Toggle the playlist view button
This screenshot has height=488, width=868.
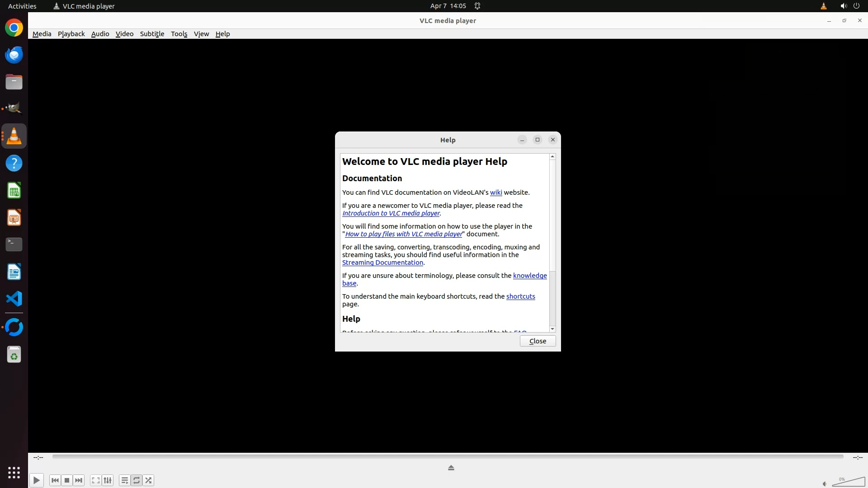click(124, 480)
